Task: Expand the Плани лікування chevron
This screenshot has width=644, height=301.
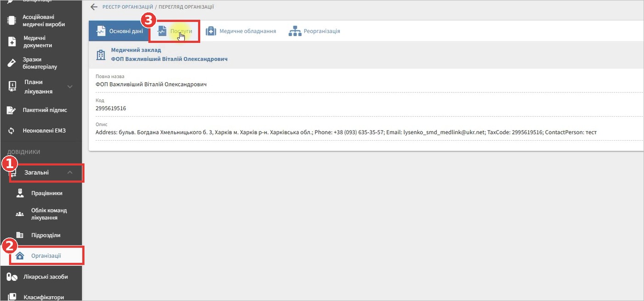Action: click(70, 86)
